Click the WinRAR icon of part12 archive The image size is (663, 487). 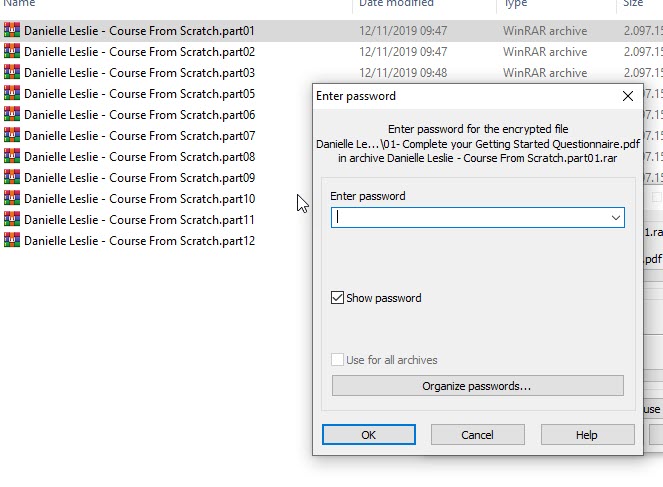[12, 241]
